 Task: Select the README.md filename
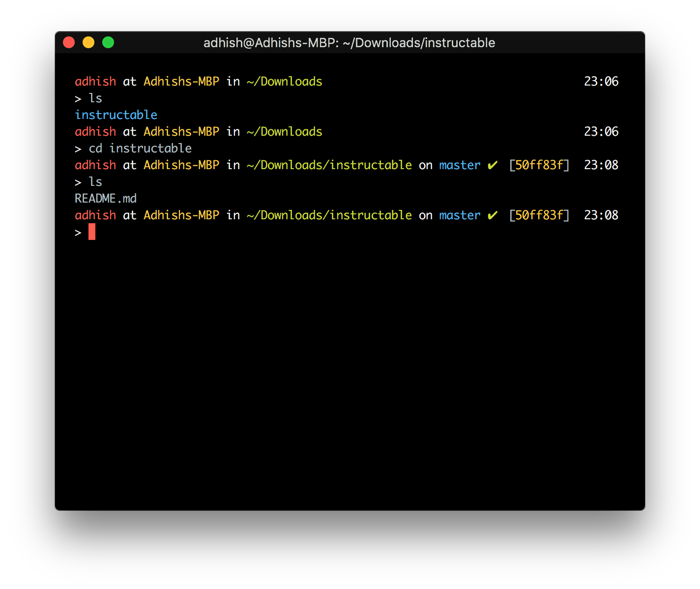coord(105,198)
